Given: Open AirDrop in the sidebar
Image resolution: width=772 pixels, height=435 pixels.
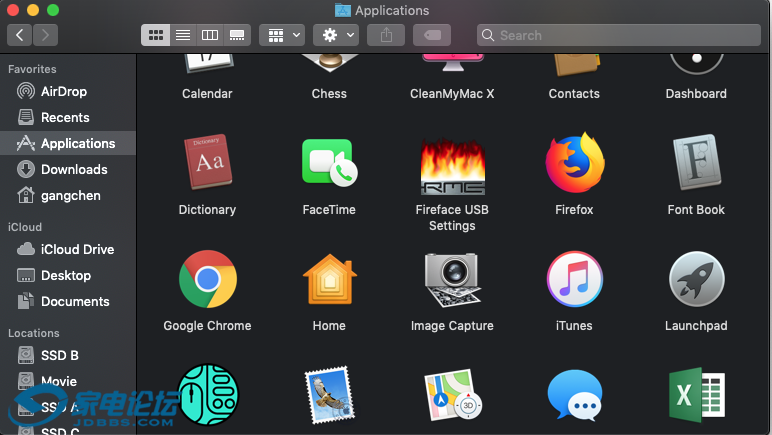Looking at the screenshot, I should tap(68, 92).
